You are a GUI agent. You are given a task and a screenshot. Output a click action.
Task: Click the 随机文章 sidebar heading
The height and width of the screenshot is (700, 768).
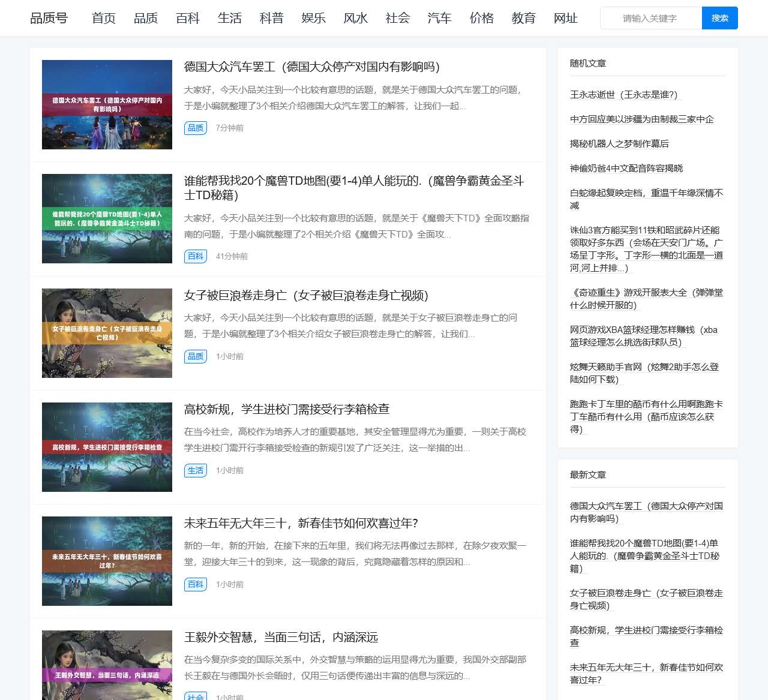click(x=588, y=64)
